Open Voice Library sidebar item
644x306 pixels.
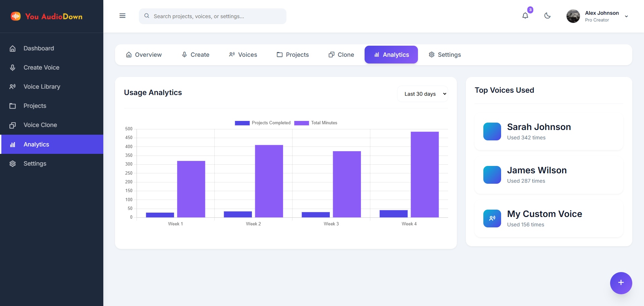[52, 87]
